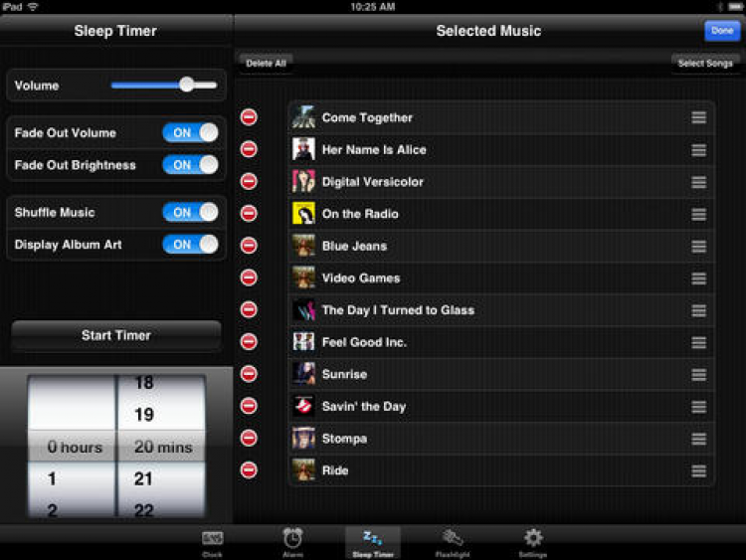The width and height of the screenshot is (746, 560).
Task: Toggle Display Album Art switch
Action: pos(190,245)
